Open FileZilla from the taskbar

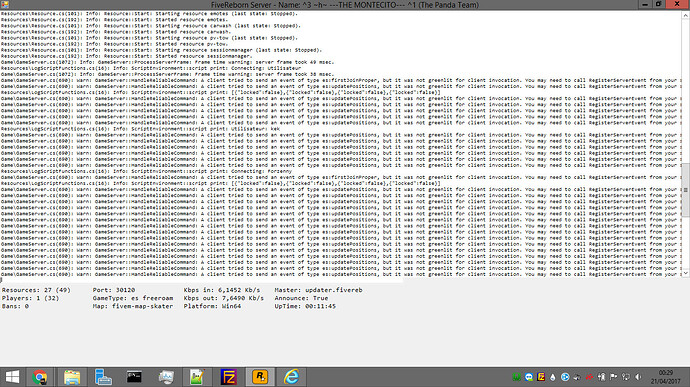228,377
